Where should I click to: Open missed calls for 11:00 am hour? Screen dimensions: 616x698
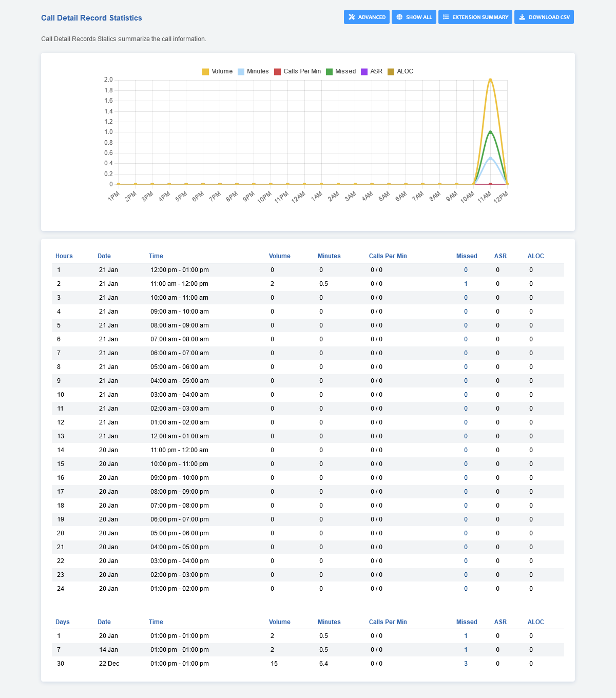click(466, 284)
